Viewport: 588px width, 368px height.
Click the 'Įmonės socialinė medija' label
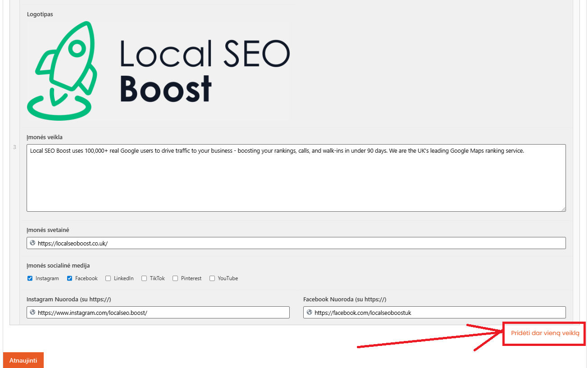tap(58, 265)
